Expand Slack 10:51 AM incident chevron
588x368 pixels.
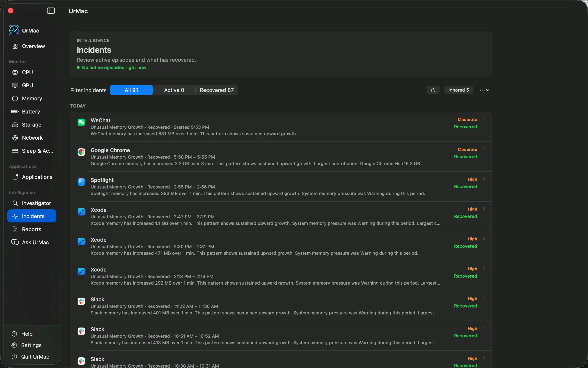coord(484,328)
